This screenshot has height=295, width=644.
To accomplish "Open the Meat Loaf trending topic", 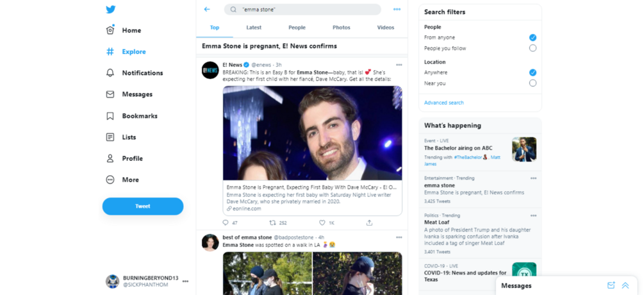I will (436, 223).
